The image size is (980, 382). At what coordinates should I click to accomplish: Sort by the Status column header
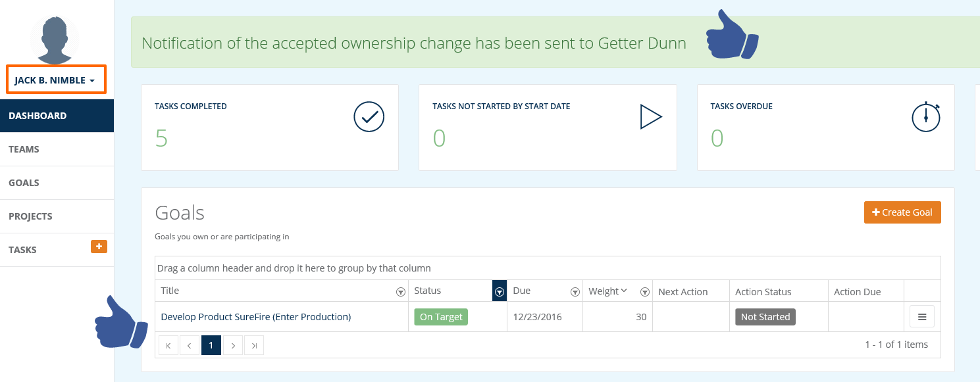point(428,291)
